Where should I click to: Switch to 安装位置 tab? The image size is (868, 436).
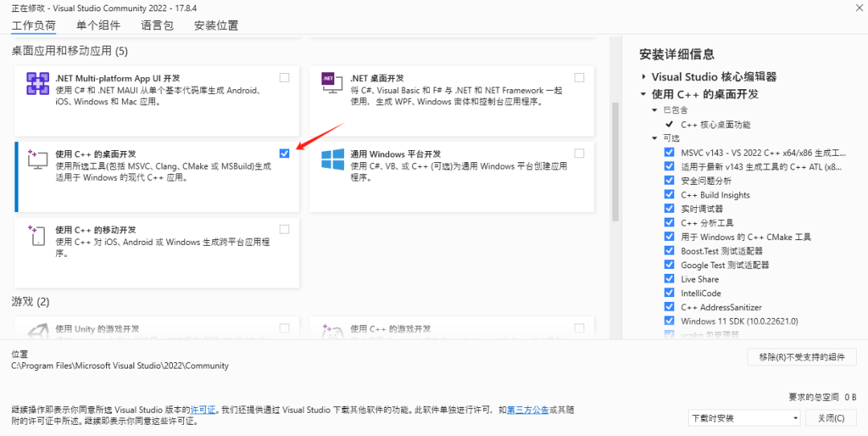tap(216, 26)
